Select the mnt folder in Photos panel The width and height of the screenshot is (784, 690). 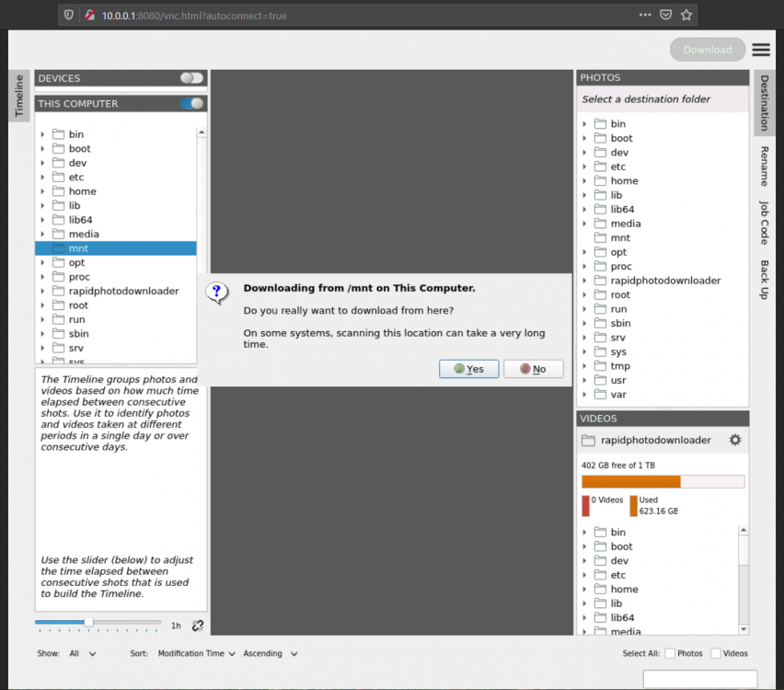pyautogui.click(x=620, y=238)
